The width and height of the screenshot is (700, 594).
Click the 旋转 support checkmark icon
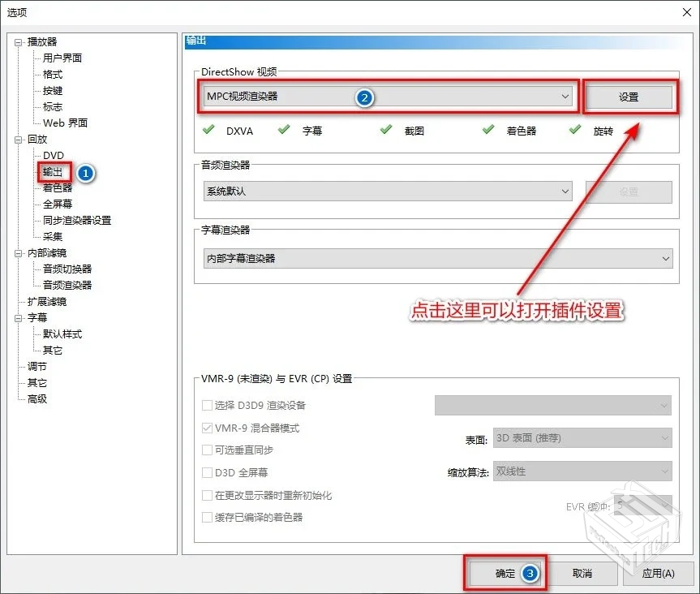[574, 129]
